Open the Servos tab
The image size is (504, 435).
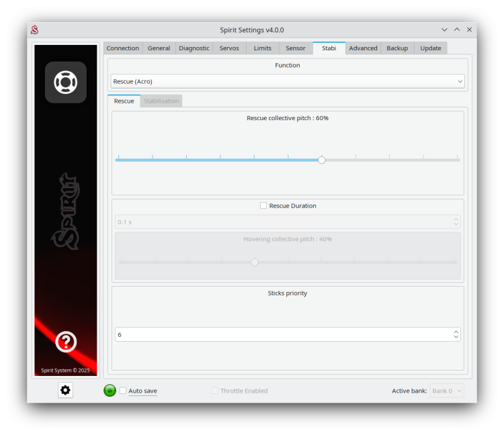pos(229,48)
